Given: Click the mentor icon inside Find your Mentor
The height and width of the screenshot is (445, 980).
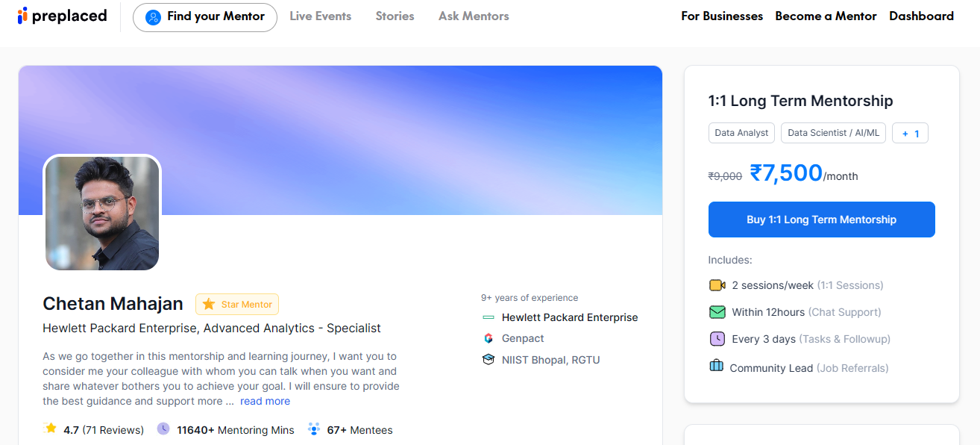Looking at the screenshot, I should (x=153, y=16).
